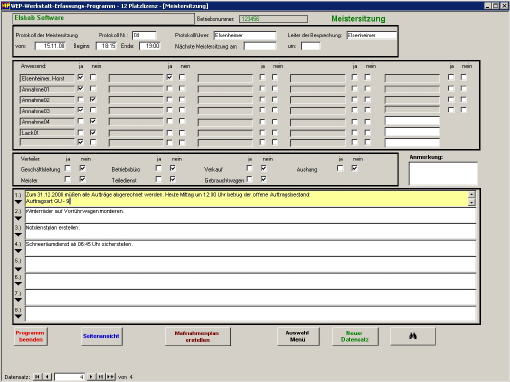Click the Protokoll Nr. input field
The width and height of the screenshot is (510, 382).
click(144, 35)
